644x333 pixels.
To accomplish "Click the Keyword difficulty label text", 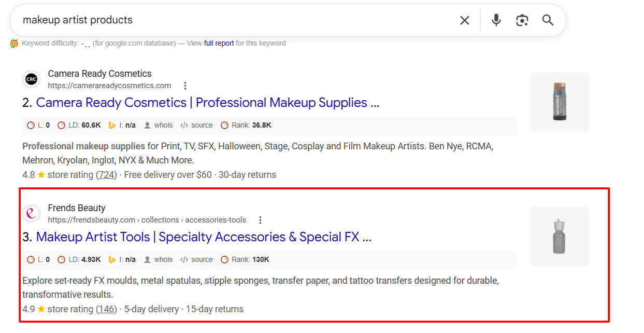I will [50, 44].
